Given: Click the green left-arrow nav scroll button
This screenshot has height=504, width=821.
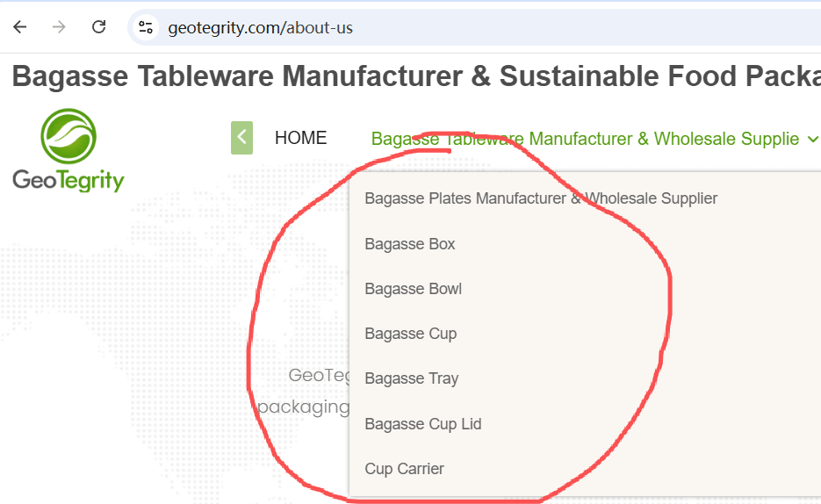Looking at the screenshot, I should point(241,138).
